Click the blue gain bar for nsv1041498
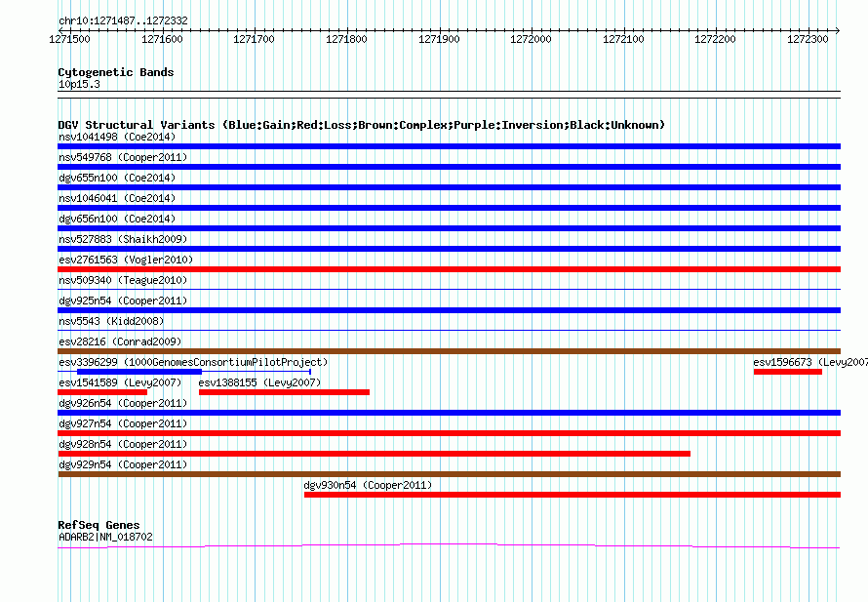The image size is (868, 602). 449,146
